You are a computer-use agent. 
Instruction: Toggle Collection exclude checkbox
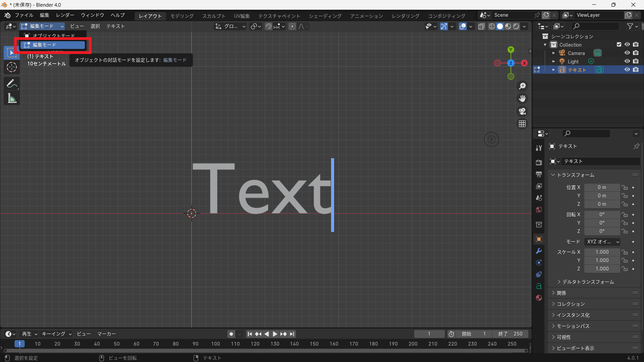tap(619, 45)
